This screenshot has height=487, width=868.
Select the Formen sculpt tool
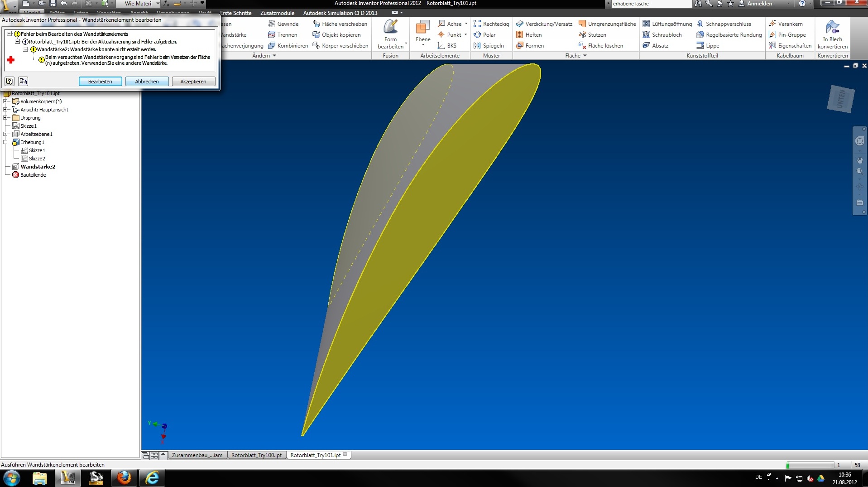530,45
